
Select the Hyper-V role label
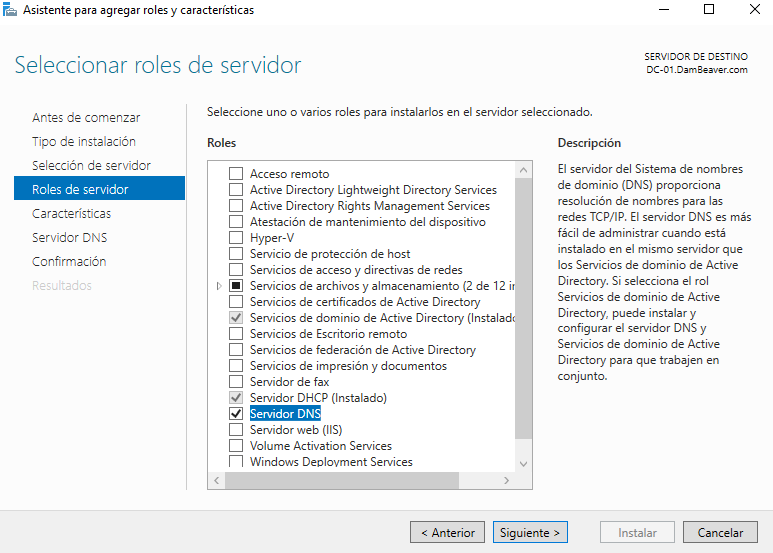point(272,238)
